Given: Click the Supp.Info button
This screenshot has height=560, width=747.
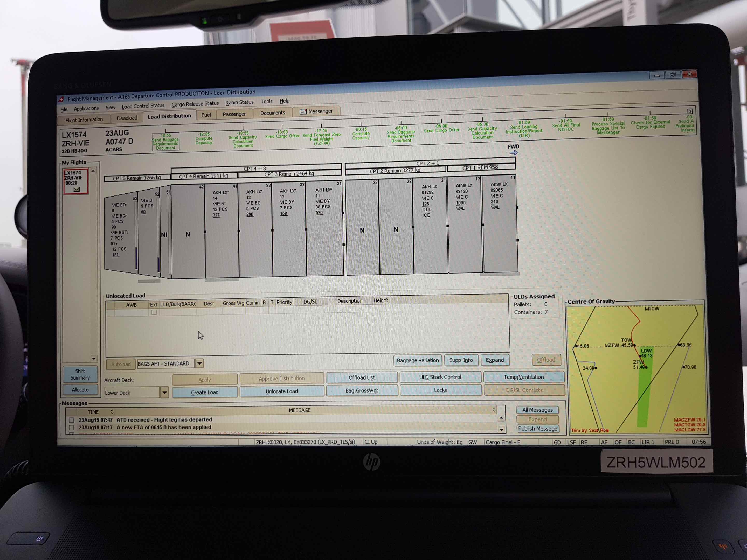Looking at the screenshot, I should tap(461, 360).
